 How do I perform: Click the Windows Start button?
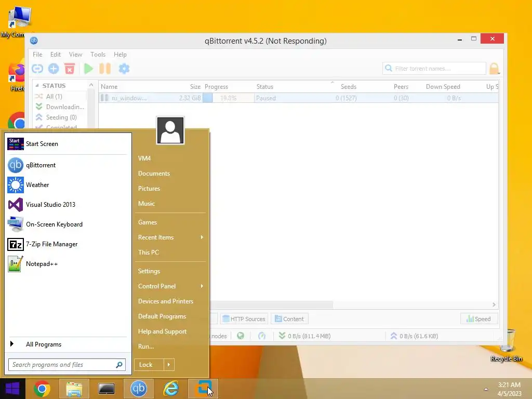tap(12, 389)
